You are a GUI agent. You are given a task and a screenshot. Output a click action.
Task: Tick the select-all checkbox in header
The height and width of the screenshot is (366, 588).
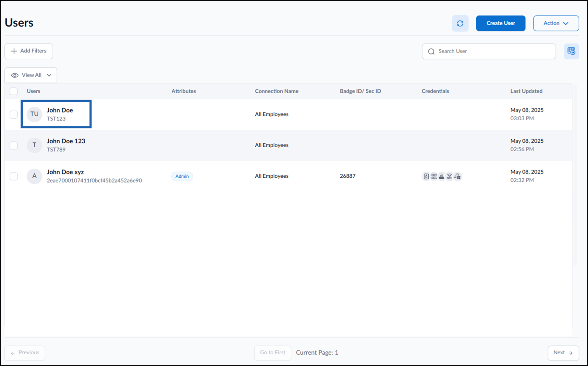coord(14,91)
